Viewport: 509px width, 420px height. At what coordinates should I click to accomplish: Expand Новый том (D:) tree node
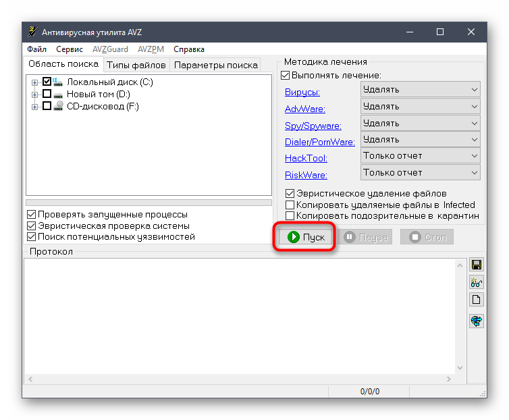(34, 95)
